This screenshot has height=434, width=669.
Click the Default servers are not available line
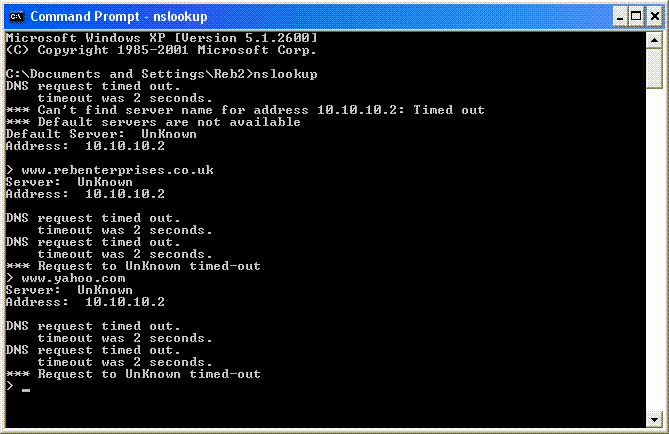click(x=153, y=122)
